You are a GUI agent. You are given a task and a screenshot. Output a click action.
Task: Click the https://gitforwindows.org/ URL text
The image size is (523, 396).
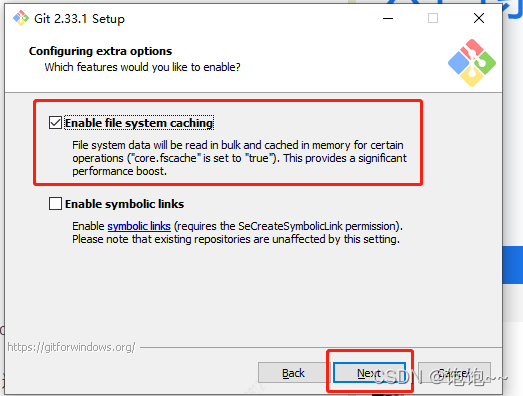click(x=71, y=347)
